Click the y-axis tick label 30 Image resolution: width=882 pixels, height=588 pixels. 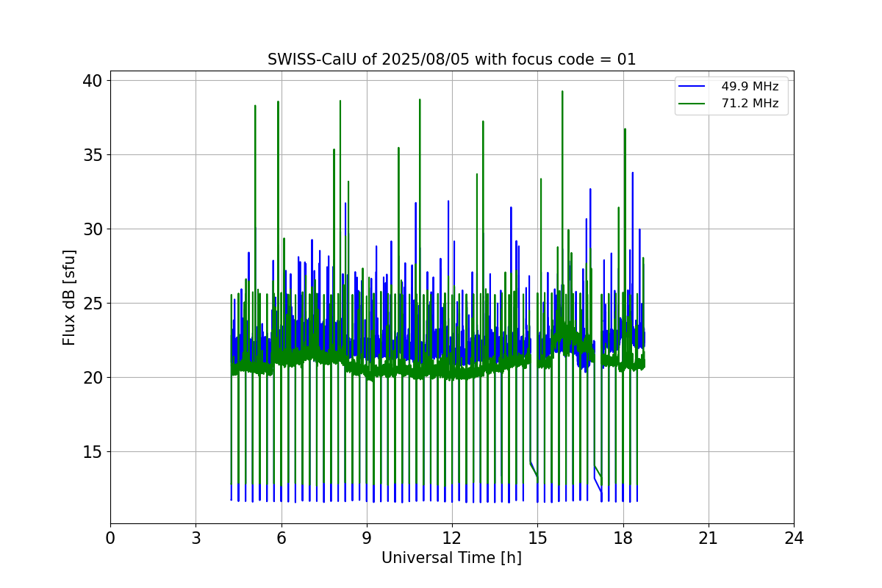tap(93, 229)
